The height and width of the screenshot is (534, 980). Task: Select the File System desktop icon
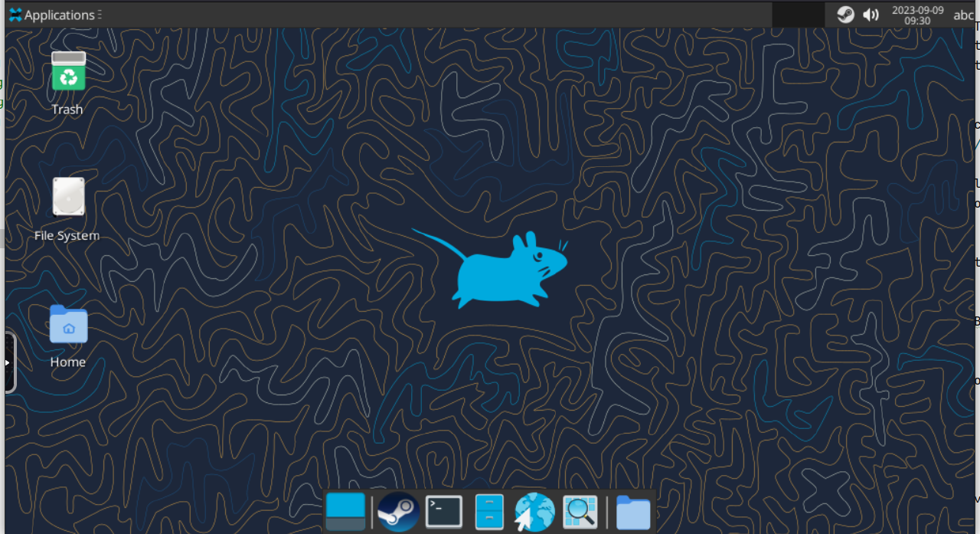click(x=67, y=208)
